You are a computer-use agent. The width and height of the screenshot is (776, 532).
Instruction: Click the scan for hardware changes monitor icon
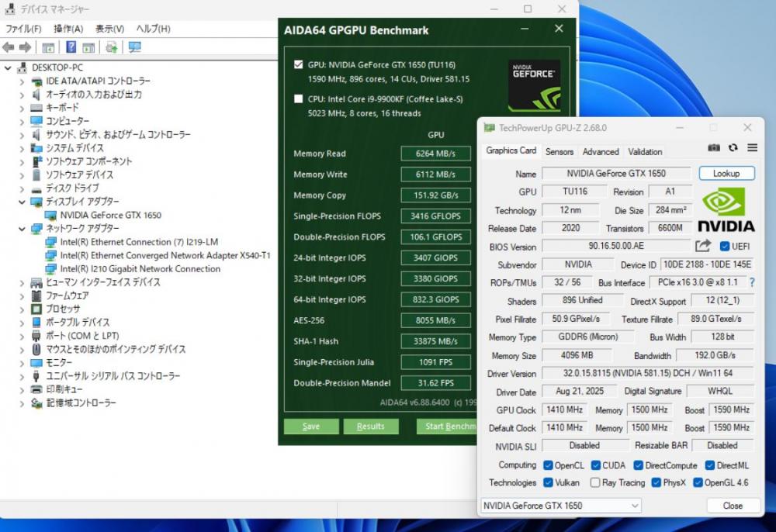[134, 47]
